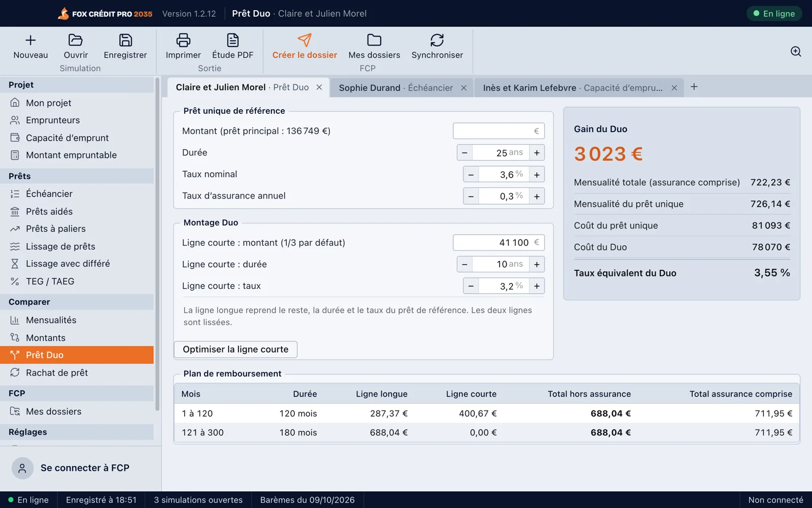Decrease Ligne courte taux
Viewport: 812px width, 508px height.
(x=471, y=286)
